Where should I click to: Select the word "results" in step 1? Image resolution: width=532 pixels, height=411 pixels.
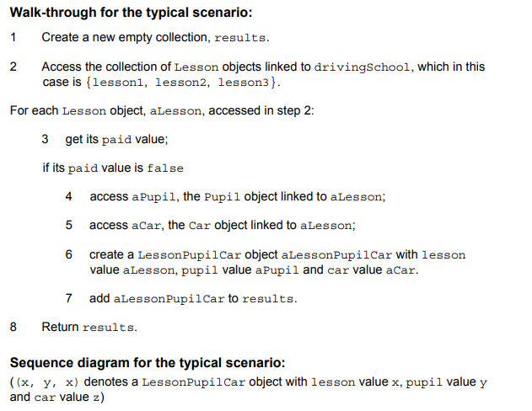240,39
